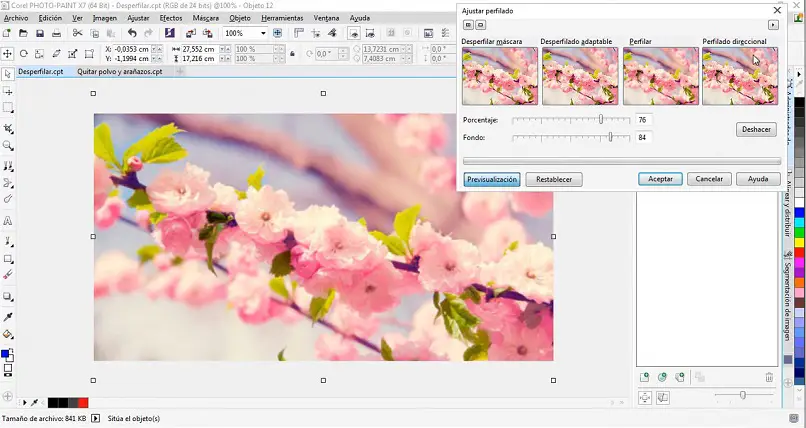
Task: Select the Zoom magnifier tool
Action: coord(8,146)
